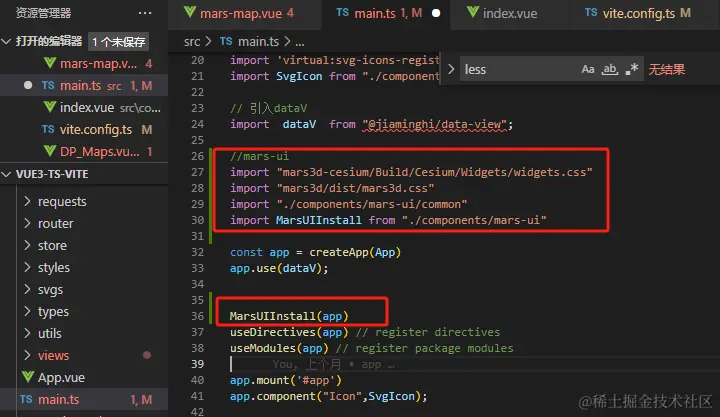Click Vue icon on index.vue tab

pos(473,12)
